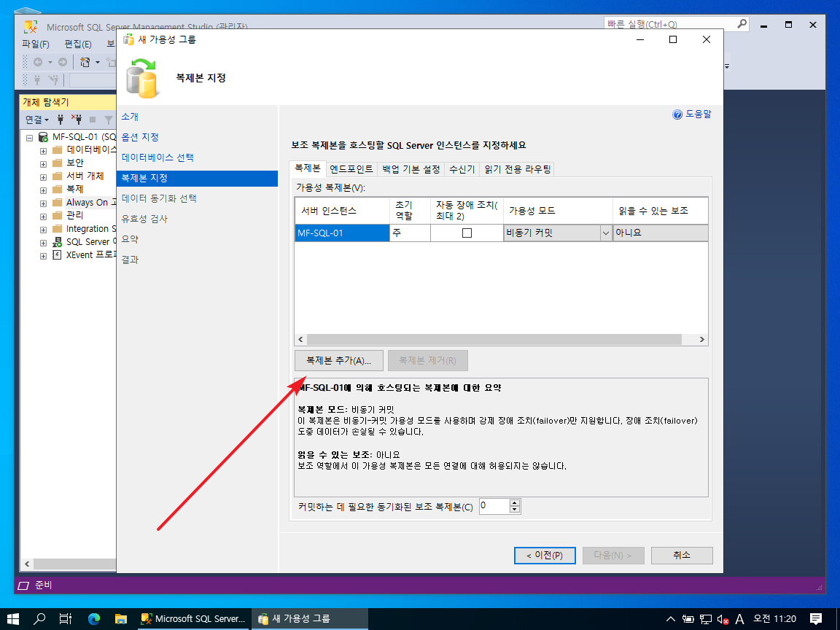This screenshot has height=630, width=840.
Task: Click the 초기 역할 cell showing 주
Action: [x=410, y=233]
